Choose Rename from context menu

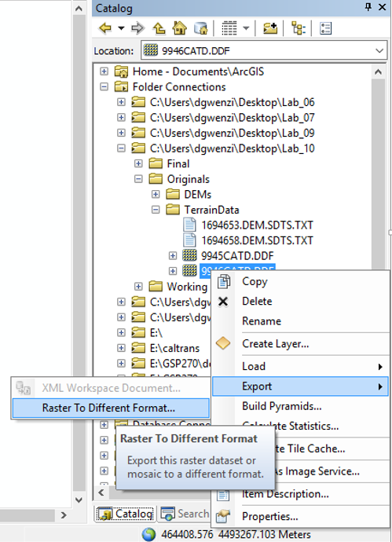[262, 321]
